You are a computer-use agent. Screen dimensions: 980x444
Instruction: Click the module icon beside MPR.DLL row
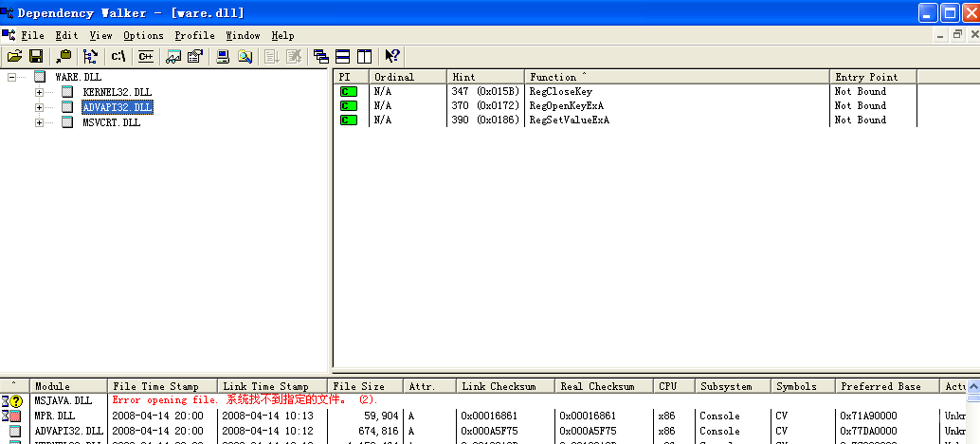[x=15, y=416]
